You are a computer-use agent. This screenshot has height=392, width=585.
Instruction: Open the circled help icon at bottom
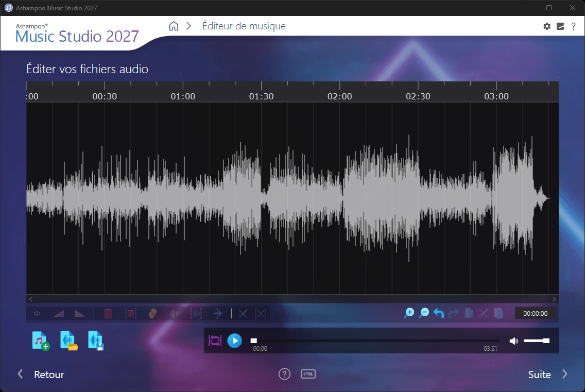284,374
